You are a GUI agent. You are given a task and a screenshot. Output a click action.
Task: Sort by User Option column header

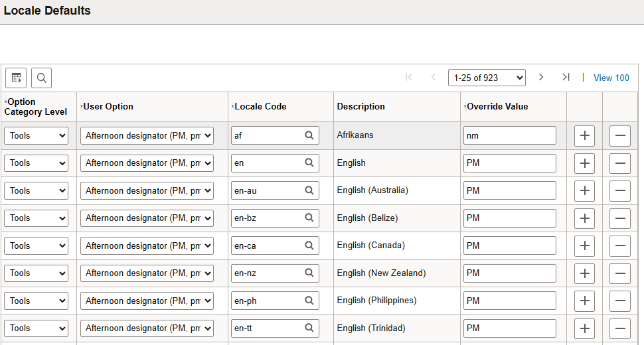(x=108, y=107)
